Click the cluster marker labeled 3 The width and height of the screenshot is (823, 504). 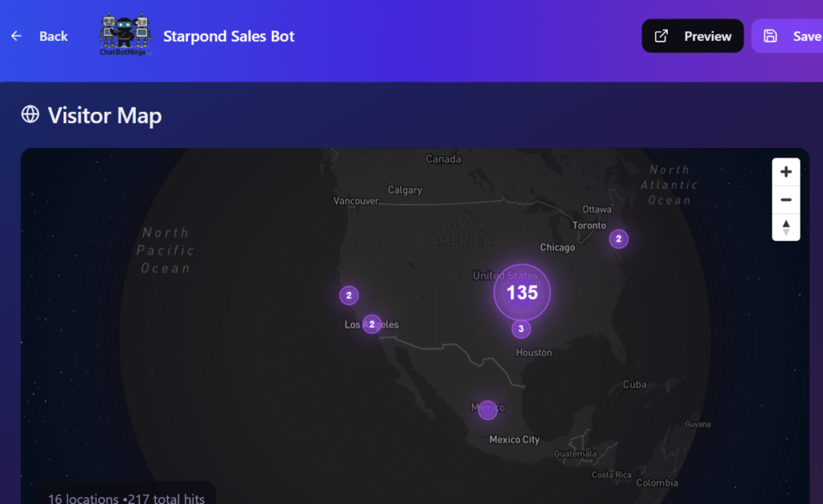521,329
